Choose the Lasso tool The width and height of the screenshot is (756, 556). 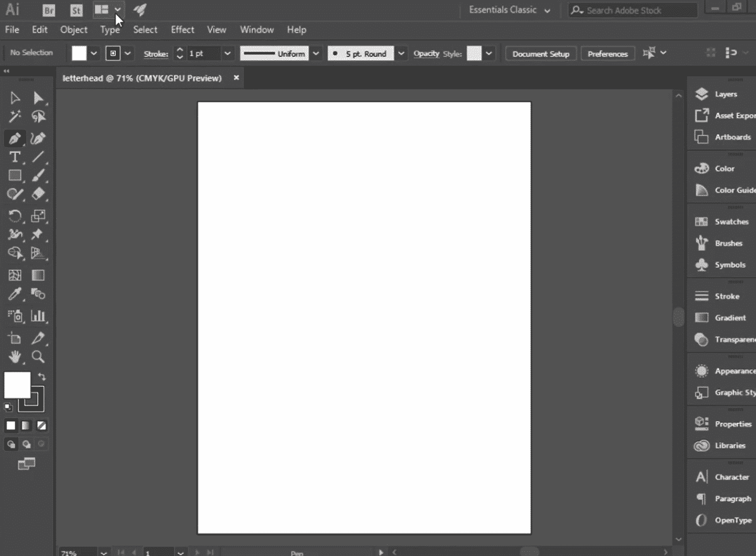(x=38, y=116)
